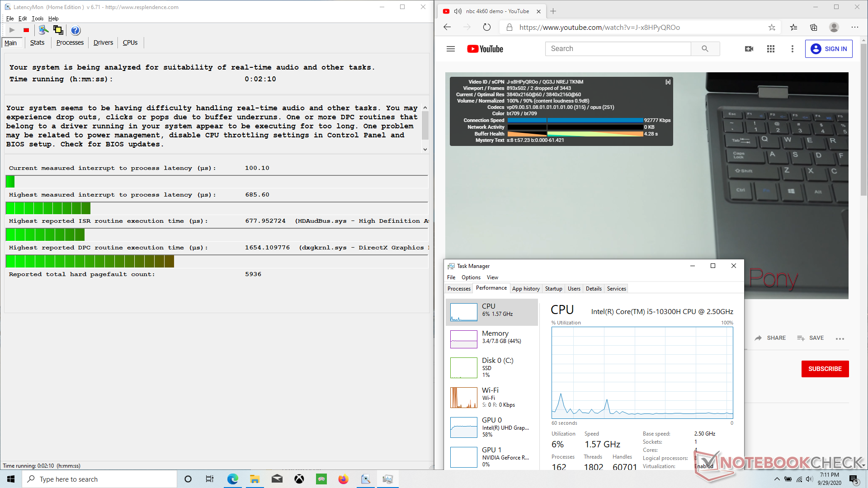868x488 pixels.
Task: Mute the tab audio speaker icon
Action: [458, 11]
